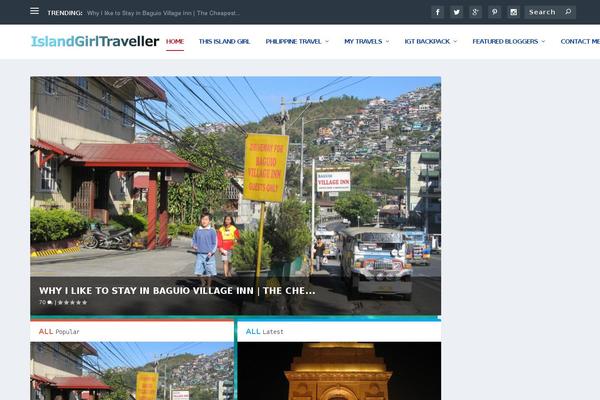Open the WHY I LIKE TO STAY article title

click(x=177, y=291)
